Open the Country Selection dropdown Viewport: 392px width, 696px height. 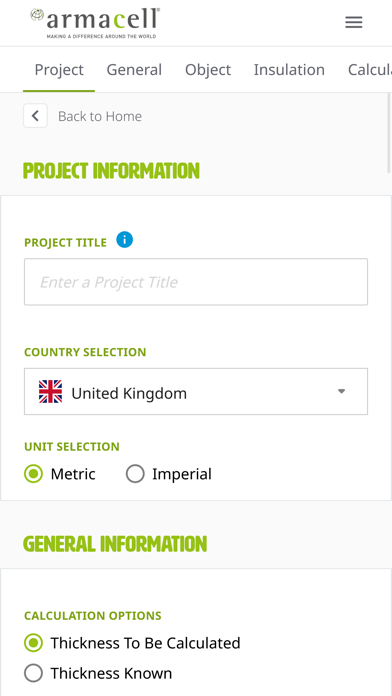pyautogui.click(x=196, y=392)
